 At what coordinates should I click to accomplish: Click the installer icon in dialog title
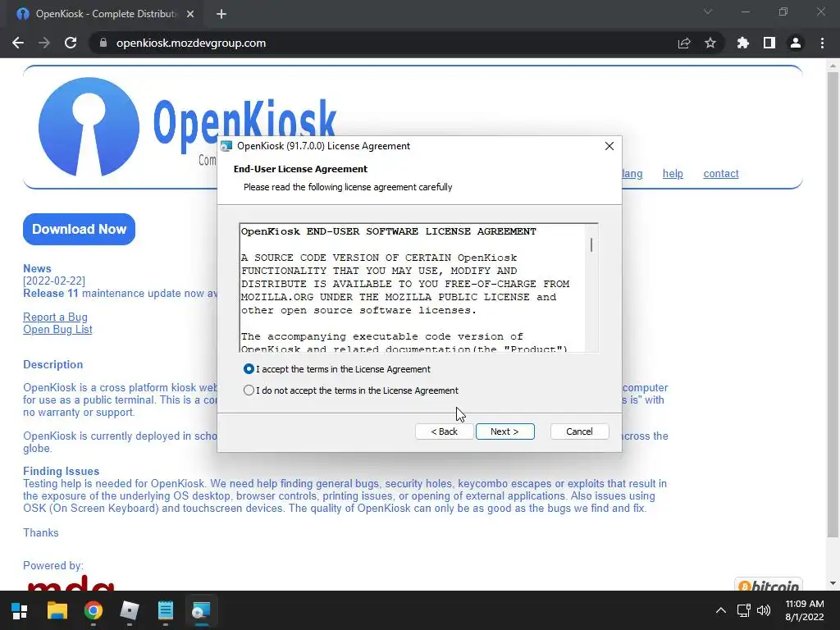(226, 146)
